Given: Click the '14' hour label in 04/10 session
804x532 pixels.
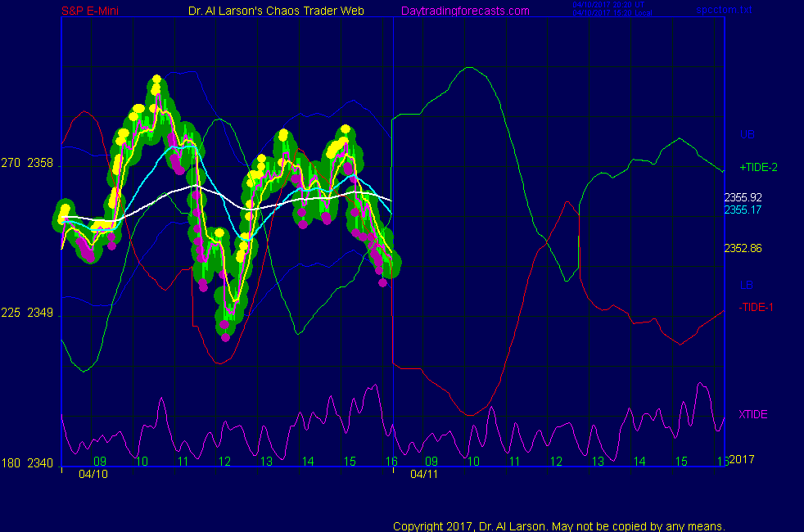Looking at the screenshot, I should pyautogui.click(x=308, y=462).
